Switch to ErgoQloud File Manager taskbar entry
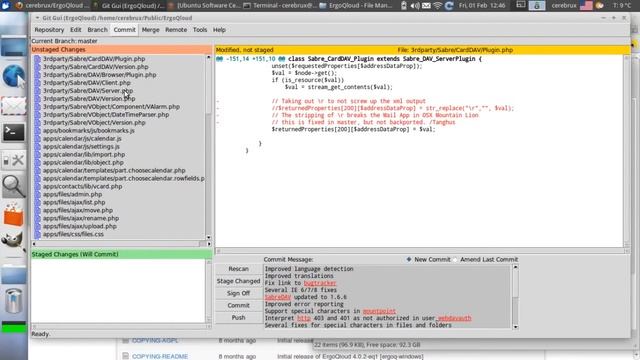Viewport: 640px width, 360px height. coord(356,6)
